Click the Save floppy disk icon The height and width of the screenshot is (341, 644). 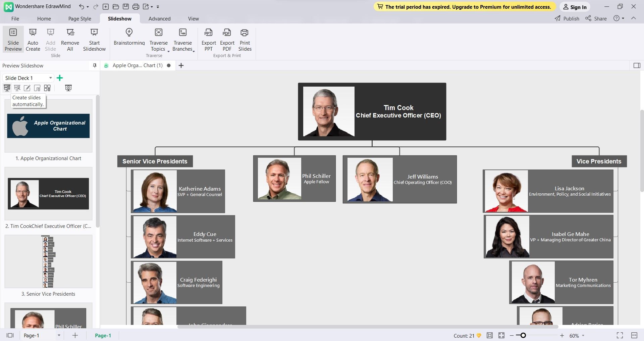[x=126, y=7]
